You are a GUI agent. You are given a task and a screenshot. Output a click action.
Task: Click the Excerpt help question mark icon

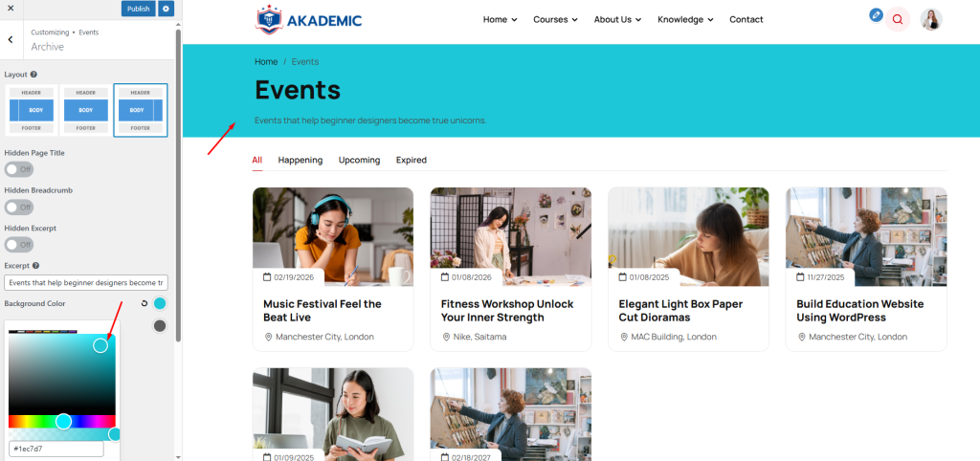click(x=36, y=266)
